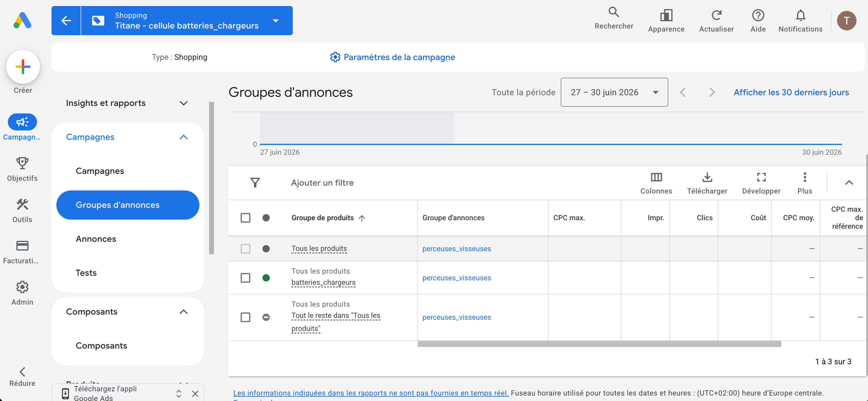868x401 pixels.
Task: Collapse the Composants section chevron
Action: click(x=183, y=312)
